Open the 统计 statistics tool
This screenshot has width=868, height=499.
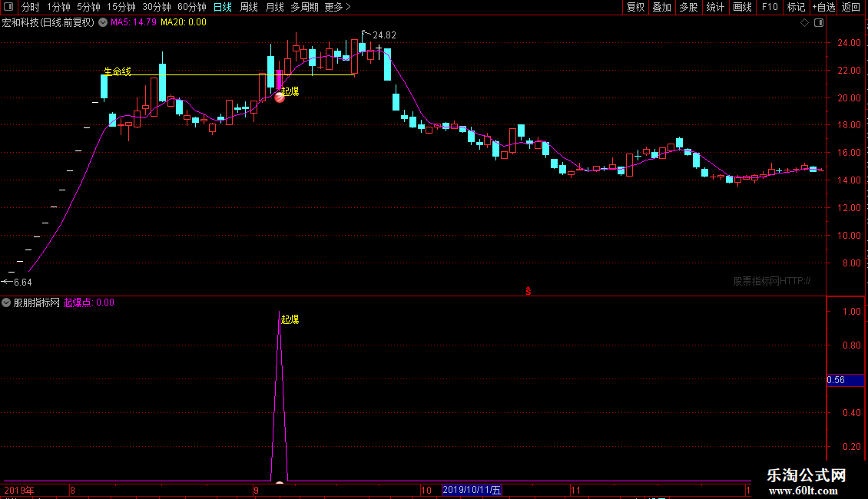(715, 7)
